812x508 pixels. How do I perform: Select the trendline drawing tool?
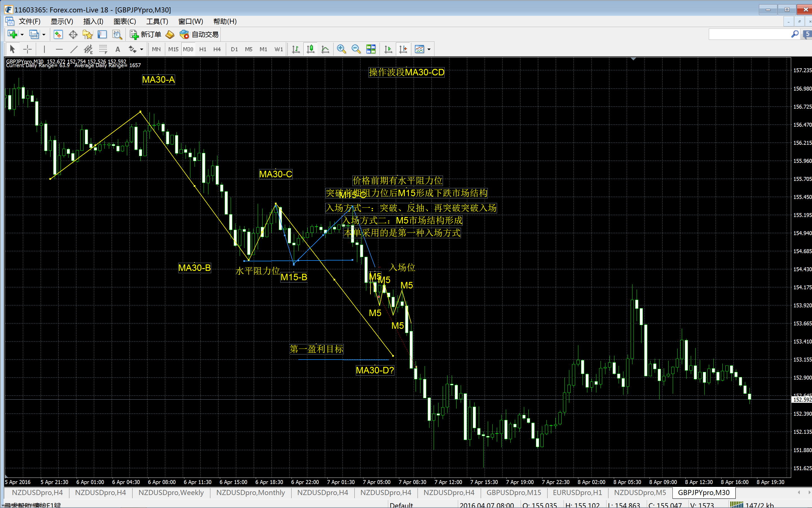point(74,49)
